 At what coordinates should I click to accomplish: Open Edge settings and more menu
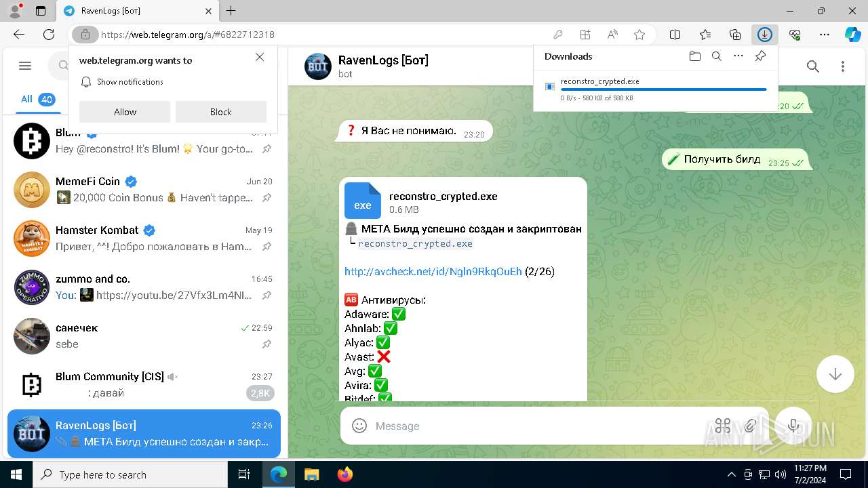825,35
